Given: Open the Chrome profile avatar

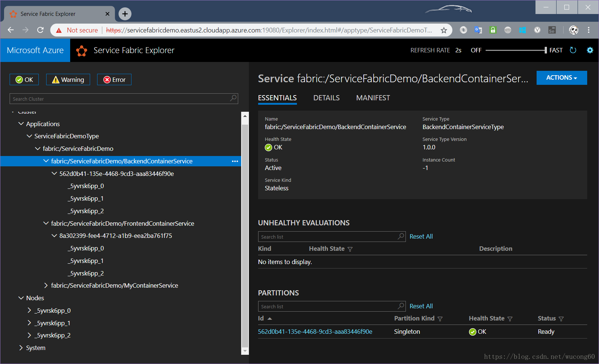Looking at the screenshot, I should coord(574,30).
